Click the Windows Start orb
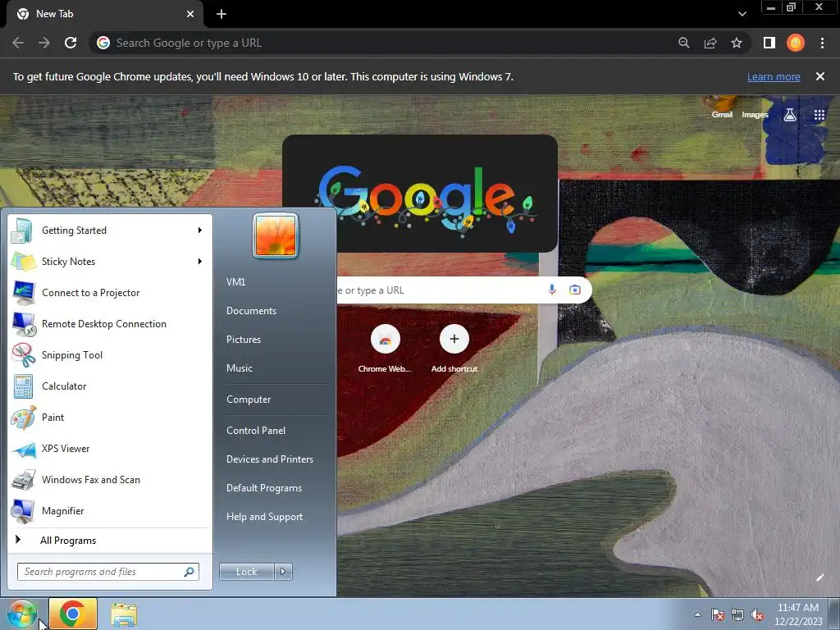This screenshot has height=630, width=840. pyautogui.click(x=21, y=614)
